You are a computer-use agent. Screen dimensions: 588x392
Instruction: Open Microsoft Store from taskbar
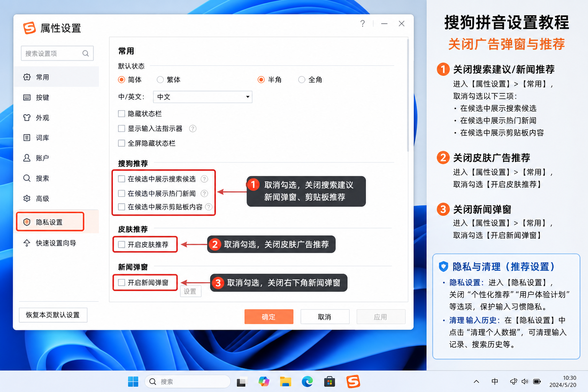(330, 382)
